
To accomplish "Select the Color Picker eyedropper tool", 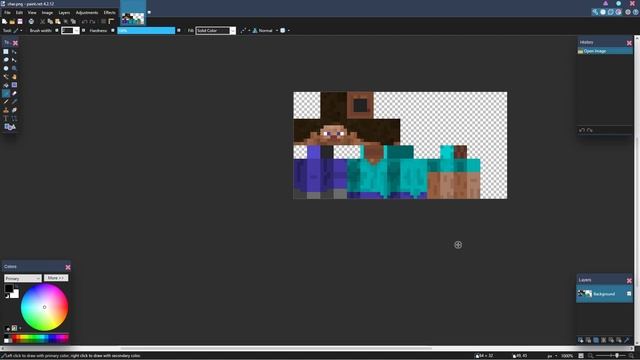I will tap(14, 102).
